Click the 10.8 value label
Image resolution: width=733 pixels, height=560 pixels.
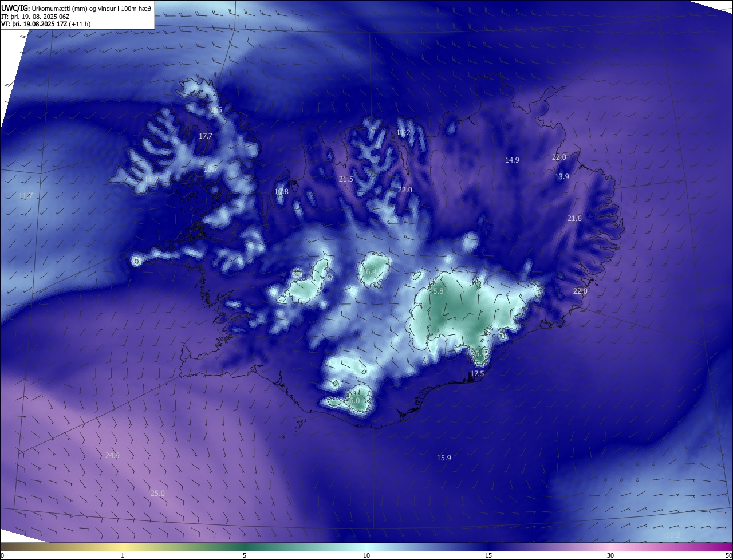click(281, 192)
